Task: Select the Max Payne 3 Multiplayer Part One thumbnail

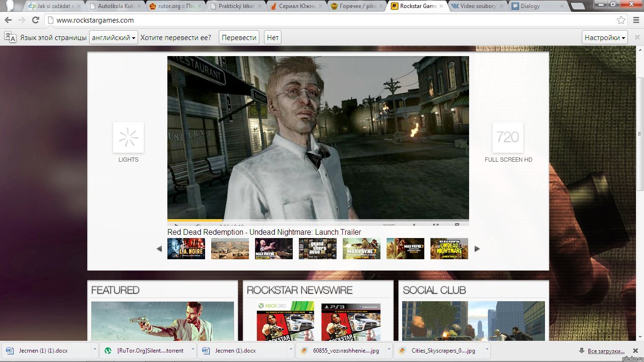Action: pyautogui.click(x=405, y=248)
